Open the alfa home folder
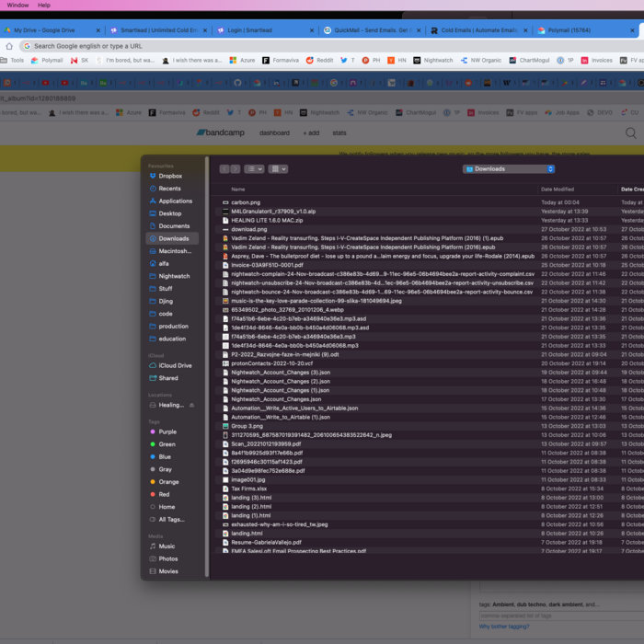This screenshot has width=644, height=644. tap(164, 264)
